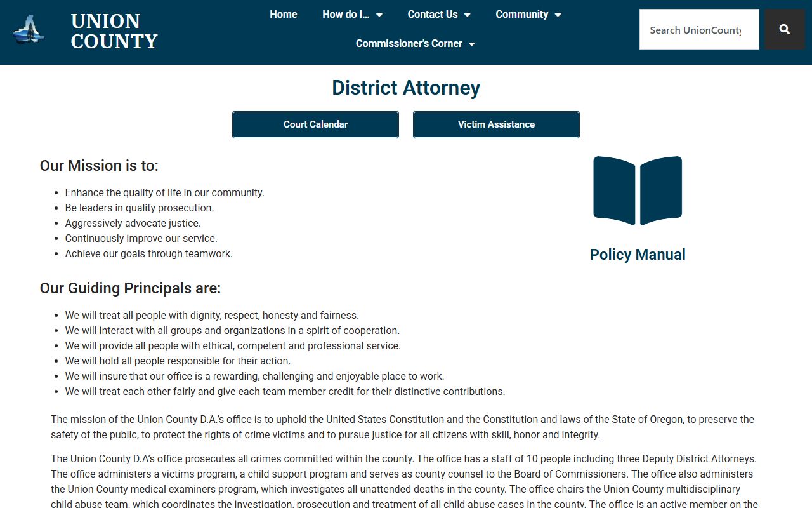Click the District Attorney page heading
This screenshot has width=812, height=508.
406,88
